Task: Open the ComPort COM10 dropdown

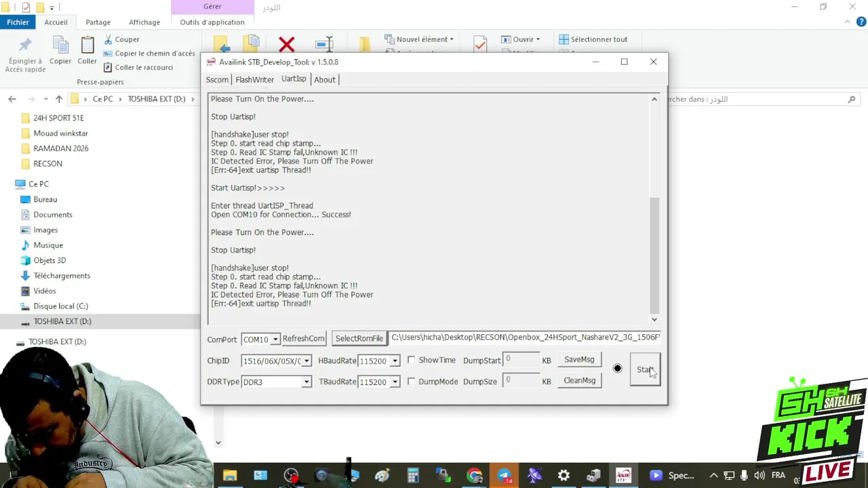Action: 275,340
